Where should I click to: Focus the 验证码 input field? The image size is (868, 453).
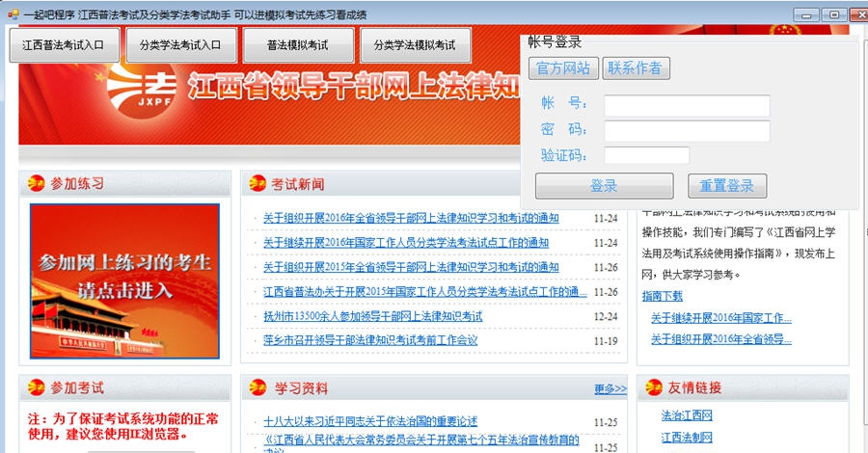[646, 155]
